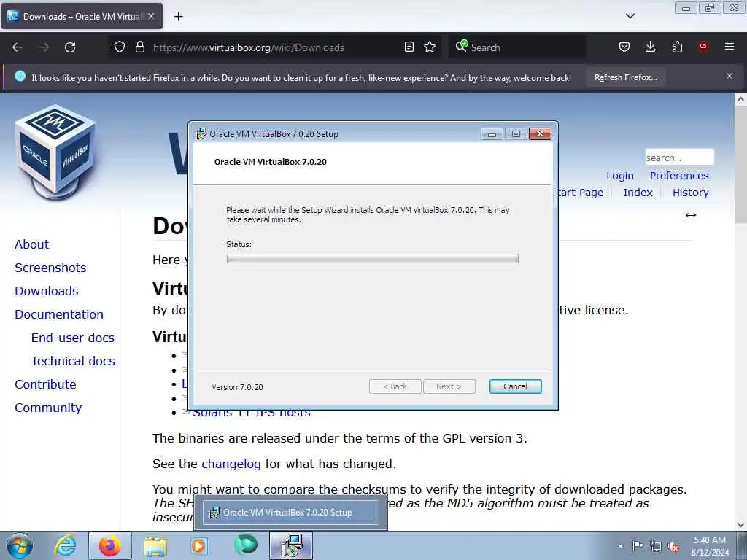Open Technical docs link
Screen dimensions: 747x560
tap(73, 361)
